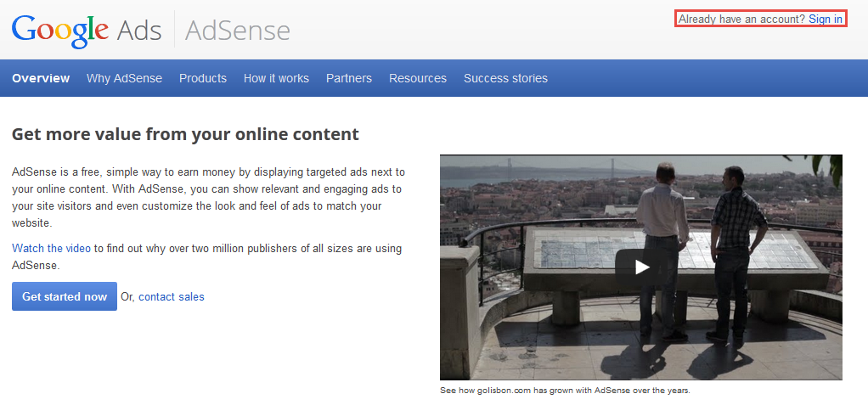Play the golisbon.com video
This screenshot has height=405, width=868.
point(641,267)
